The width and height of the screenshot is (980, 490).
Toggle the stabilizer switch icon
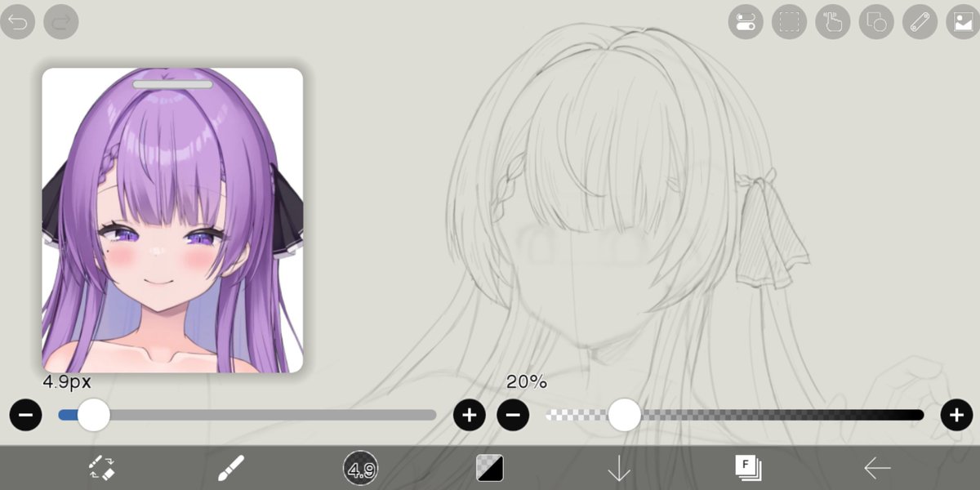pyautogui.click(x=746, y=22)
